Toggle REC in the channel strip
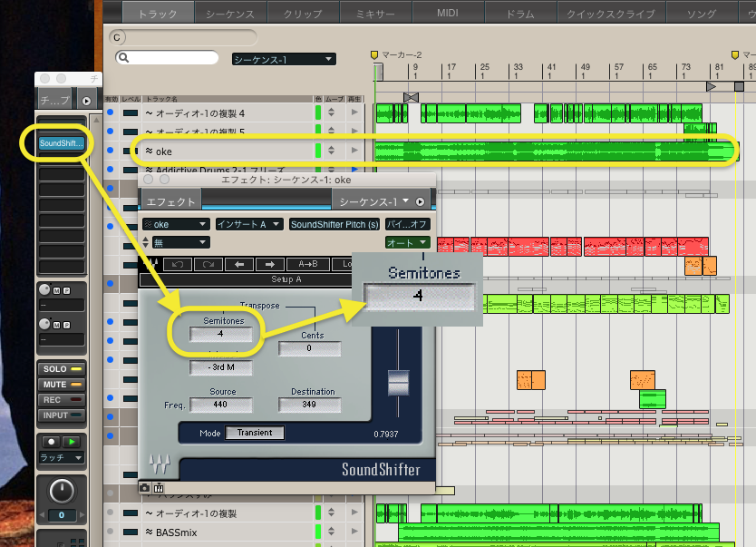The width and height of the screenshot is (756, 547). [62, 400]
